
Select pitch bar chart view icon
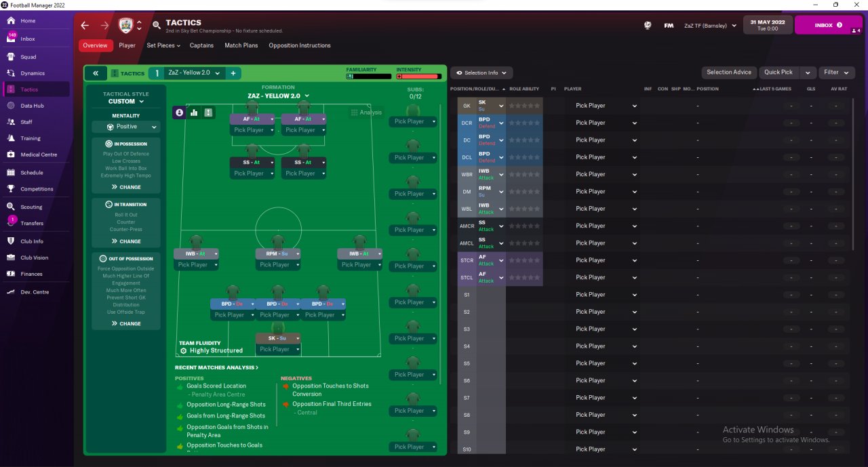click(x=194, y=113)
